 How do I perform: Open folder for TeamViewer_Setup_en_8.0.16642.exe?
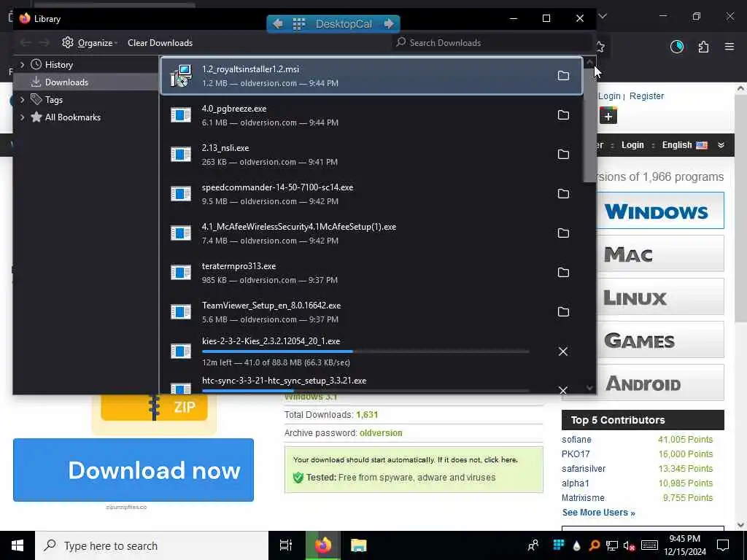[x=563, y=312]
